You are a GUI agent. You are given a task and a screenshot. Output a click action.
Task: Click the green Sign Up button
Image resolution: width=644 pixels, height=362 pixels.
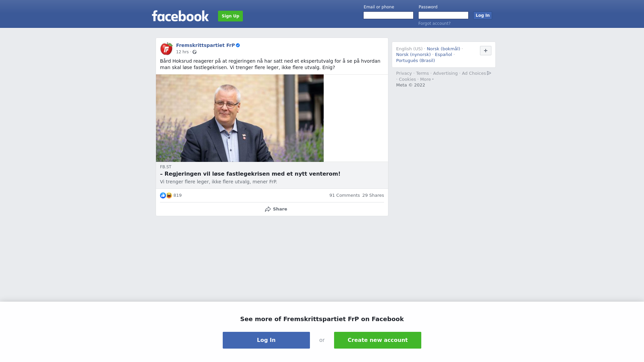click(230, 16)
